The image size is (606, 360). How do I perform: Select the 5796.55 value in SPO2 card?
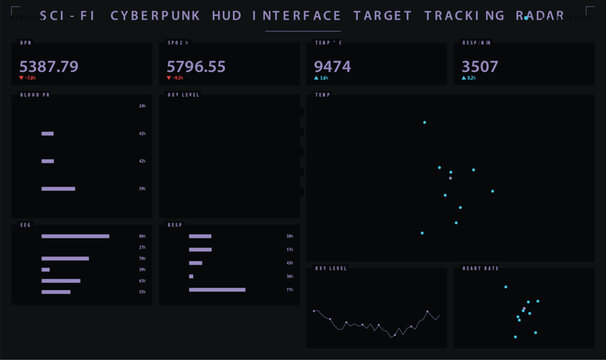coord(196,67)
